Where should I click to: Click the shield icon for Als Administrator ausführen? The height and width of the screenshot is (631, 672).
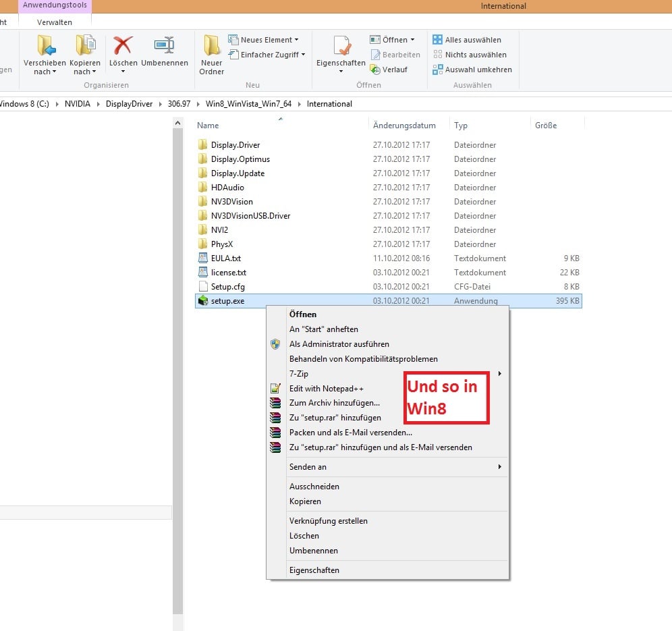(x=275, y=344)
